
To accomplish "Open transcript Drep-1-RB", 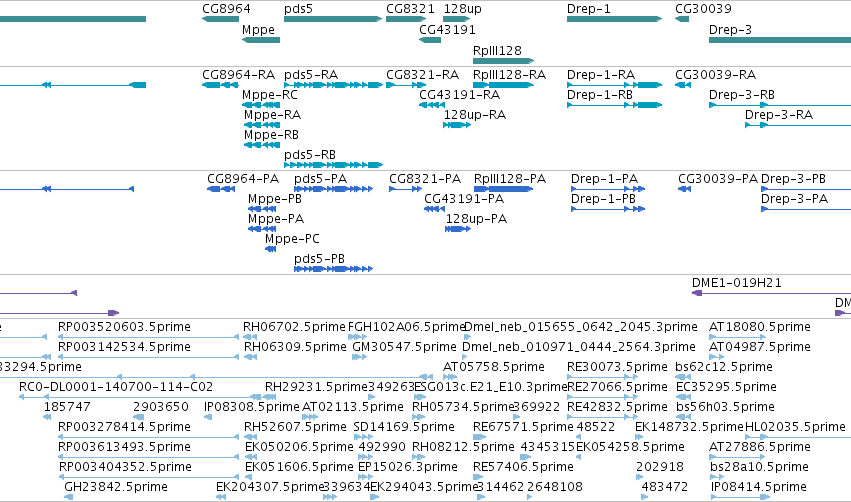I will coord(600,95).
